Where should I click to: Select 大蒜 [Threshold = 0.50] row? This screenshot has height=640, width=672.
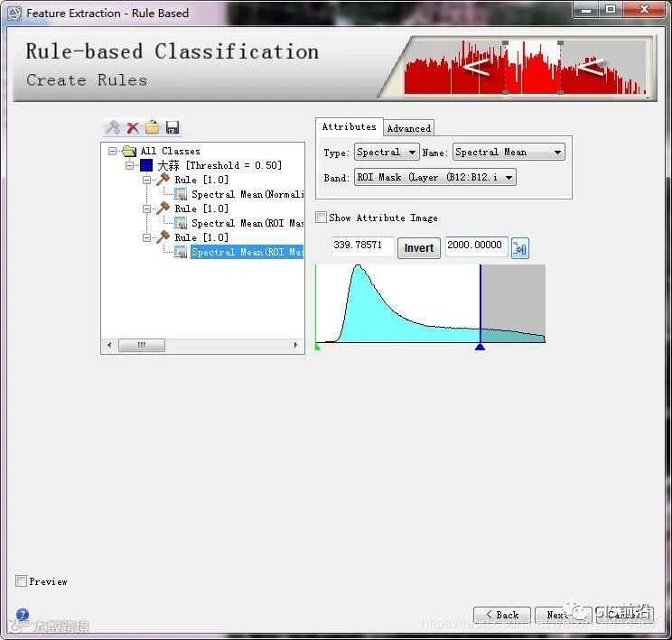[219, 165]
